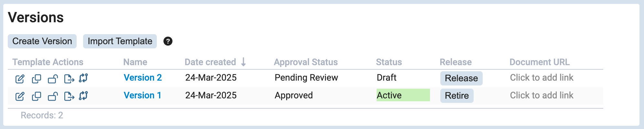This screenshot has width=644, height=129.
Task: Edit Version 1 via pencil icon
Action: pos(20,96)
